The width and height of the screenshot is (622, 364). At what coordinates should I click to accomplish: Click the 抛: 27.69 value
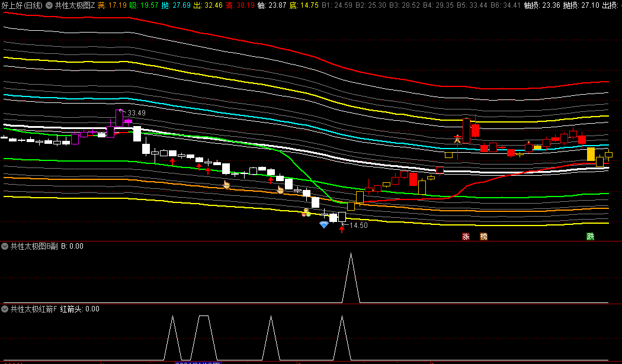pos(176,5)
